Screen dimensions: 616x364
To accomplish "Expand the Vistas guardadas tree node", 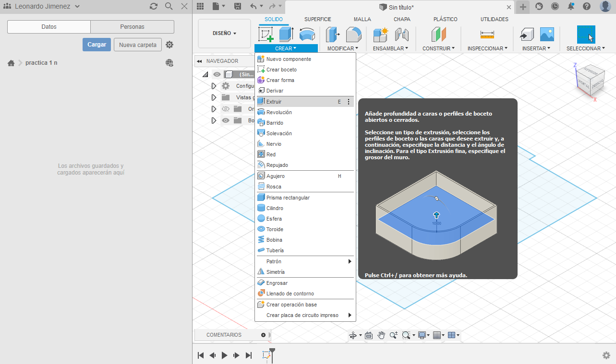I will (214, 97).
